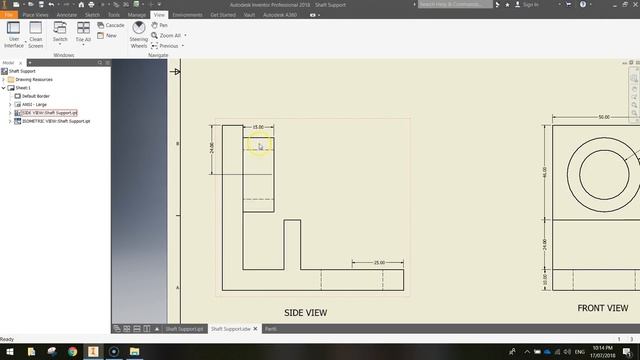Open File Explorer from the taskbar

pyautogui.click(x=134, y=351)
